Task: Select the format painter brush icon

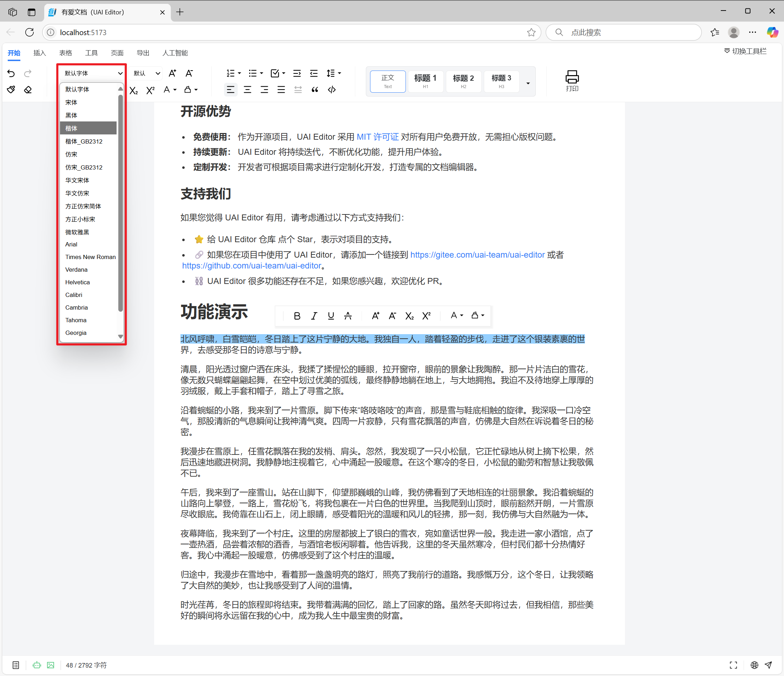Action: (11, 90)
